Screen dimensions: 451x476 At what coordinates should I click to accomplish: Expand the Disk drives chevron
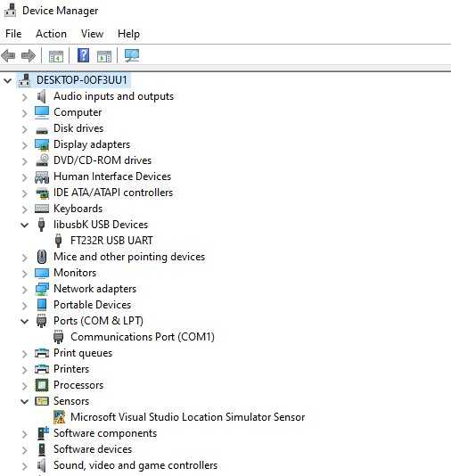[x=25, y=129]
